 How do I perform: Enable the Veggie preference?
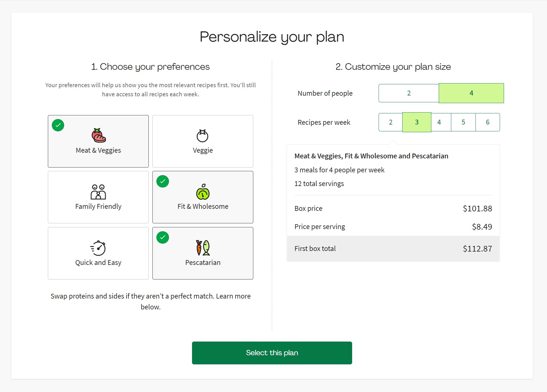click(x=203, y=141)
